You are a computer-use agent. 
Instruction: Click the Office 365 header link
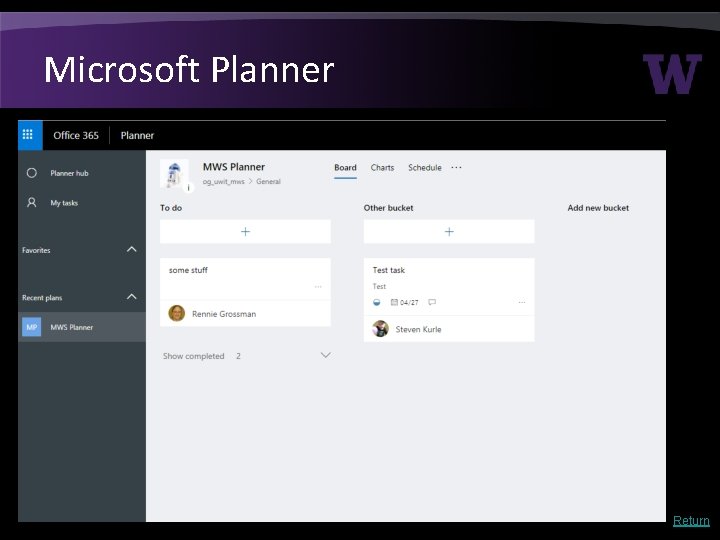[x=76, y=135]
